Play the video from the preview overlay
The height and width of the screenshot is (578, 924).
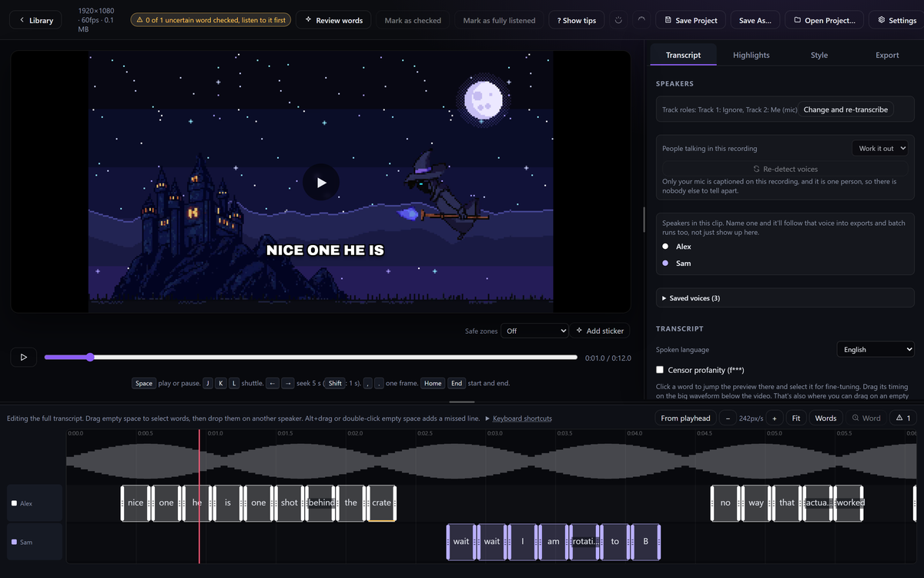(320, 183)
